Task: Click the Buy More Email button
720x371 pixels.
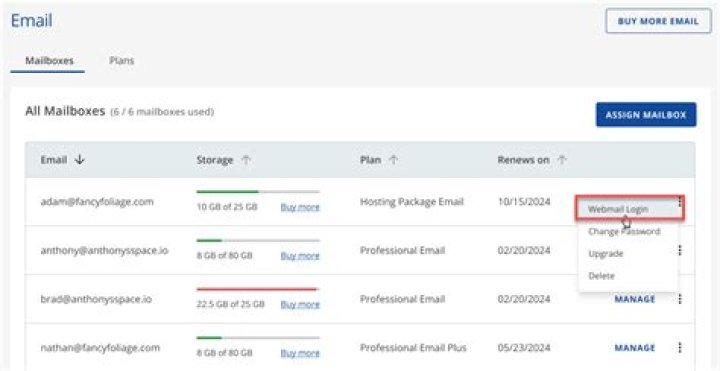Action: coord(658,21)
